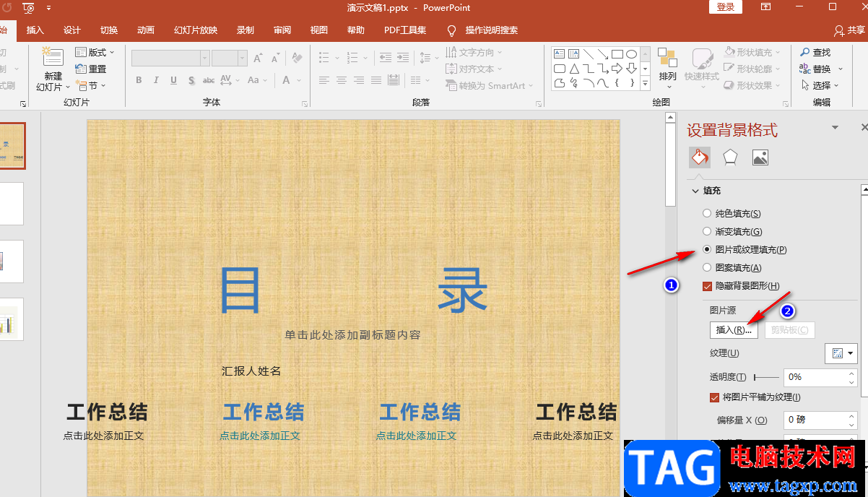Select the fourth slide thumbnail with chart
868x497 pixels.
12,319
